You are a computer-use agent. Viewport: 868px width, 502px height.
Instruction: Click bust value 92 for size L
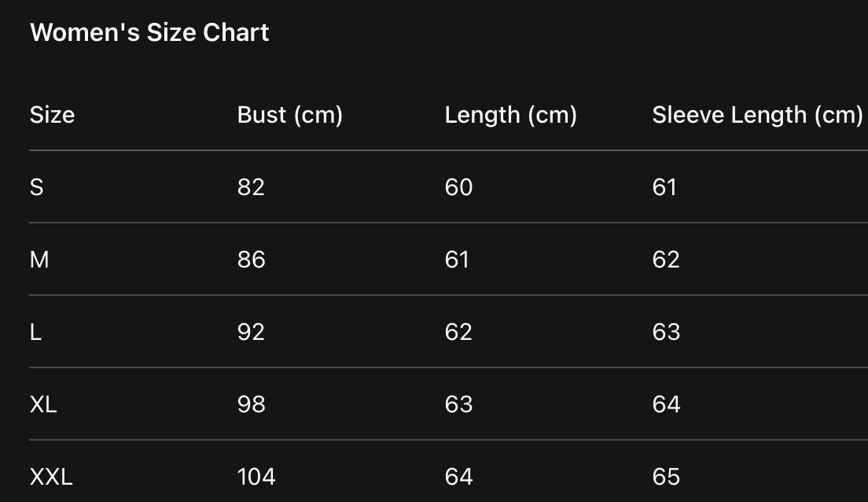[251, 332]
